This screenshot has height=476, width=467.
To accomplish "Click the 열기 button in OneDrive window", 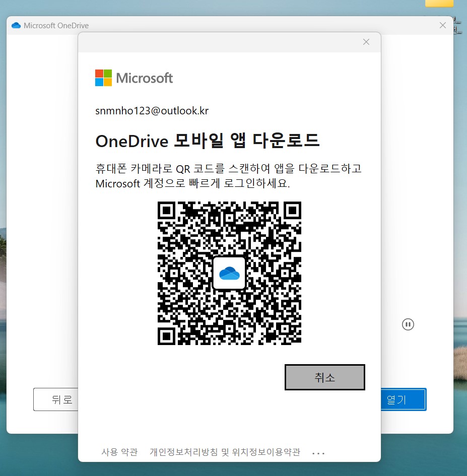I will pos(404,399).
